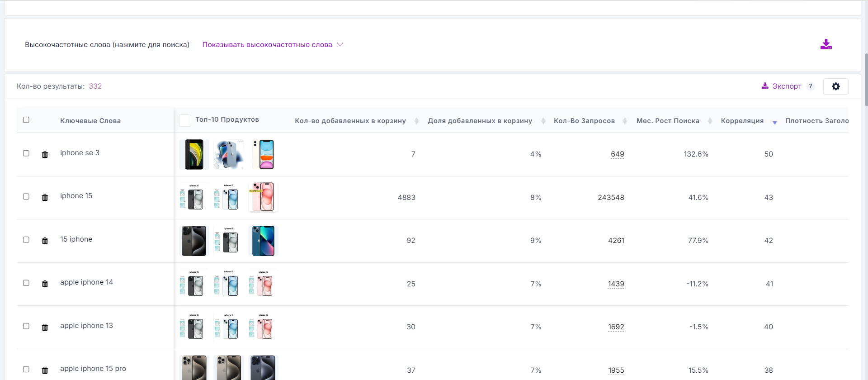Tick the 'apple iphone 14' row checkbox
This screenshot has width=868, height=380.
point(26,283)
